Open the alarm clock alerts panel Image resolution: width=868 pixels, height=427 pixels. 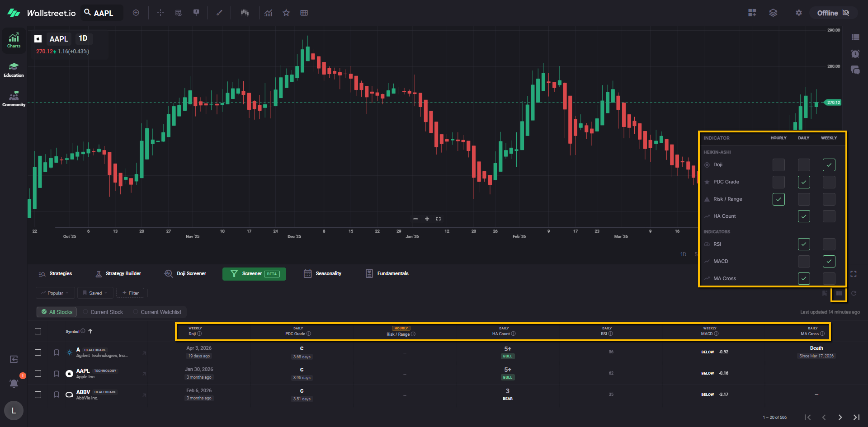point(855,54)
